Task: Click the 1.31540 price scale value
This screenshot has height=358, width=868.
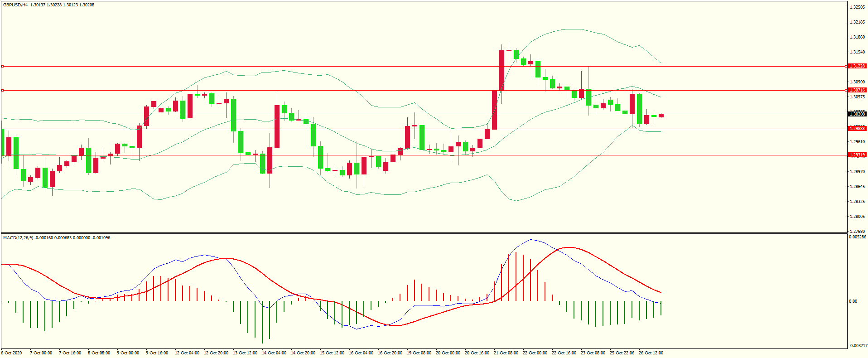Action: (x=858, y=52)
